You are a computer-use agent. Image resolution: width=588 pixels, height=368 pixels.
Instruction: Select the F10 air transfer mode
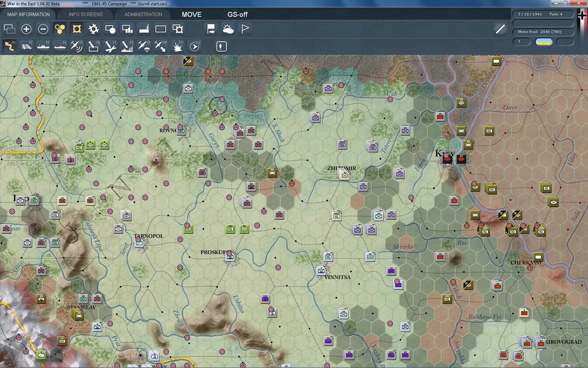click(161, 46)
